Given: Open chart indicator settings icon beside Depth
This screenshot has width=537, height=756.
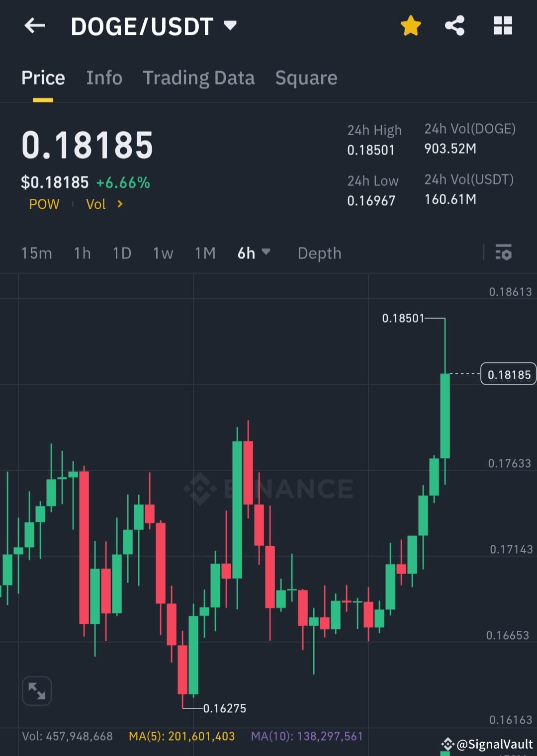Looking at the screenshot, I should pos(504,253).
